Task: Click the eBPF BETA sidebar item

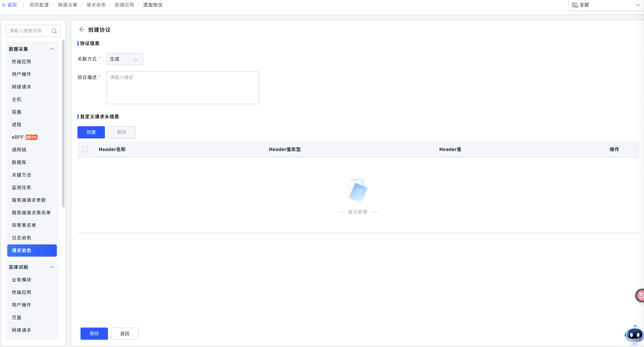Action: 24,137
